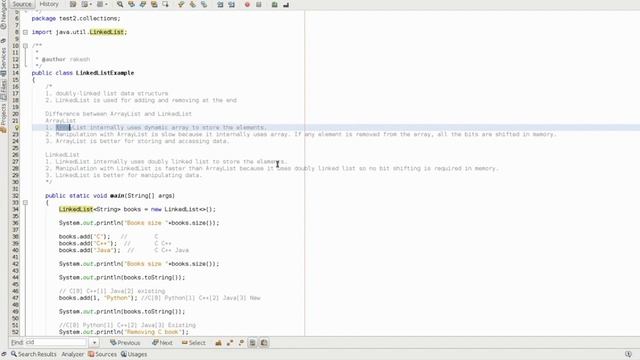
Task: Click the Comment toolbar icon
Action: (274, 4)
